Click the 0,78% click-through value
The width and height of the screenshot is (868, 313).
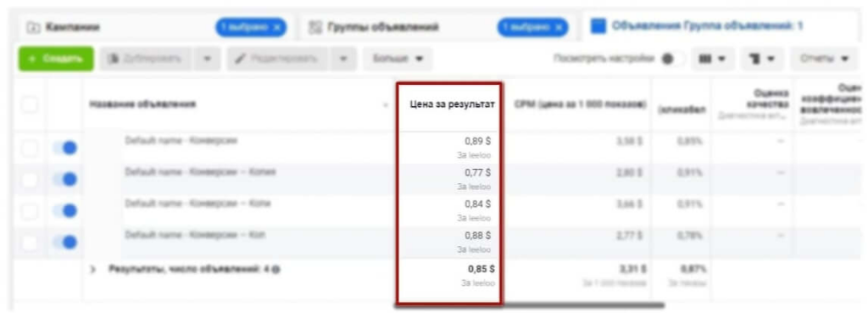point(690,236)
